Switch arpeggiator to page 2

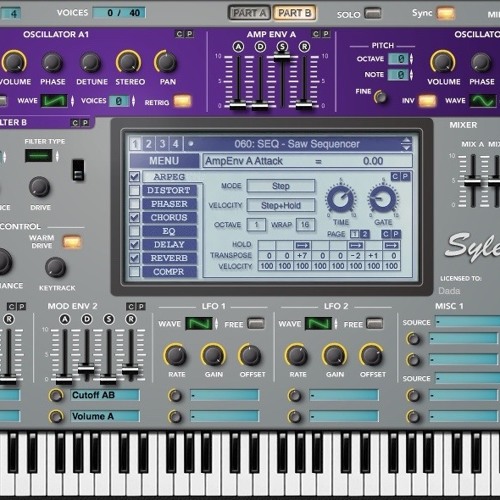pyautogui.click(x=365, y=234)
